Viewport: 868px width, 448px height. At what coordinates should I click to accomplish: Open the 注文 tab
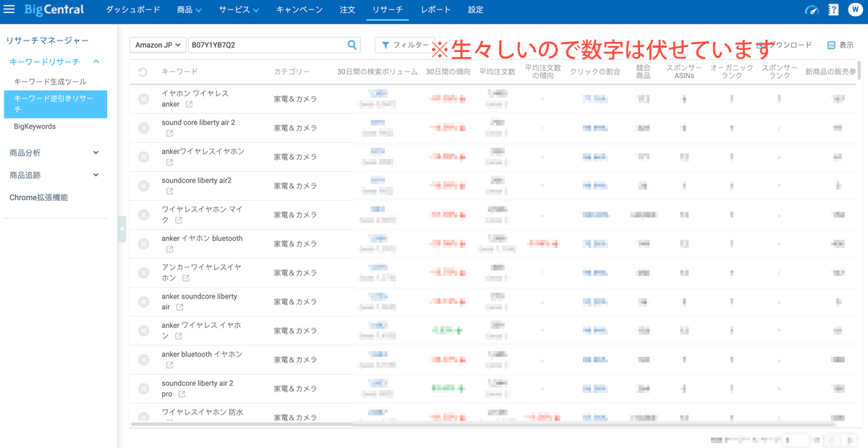[x=347, y=10]
